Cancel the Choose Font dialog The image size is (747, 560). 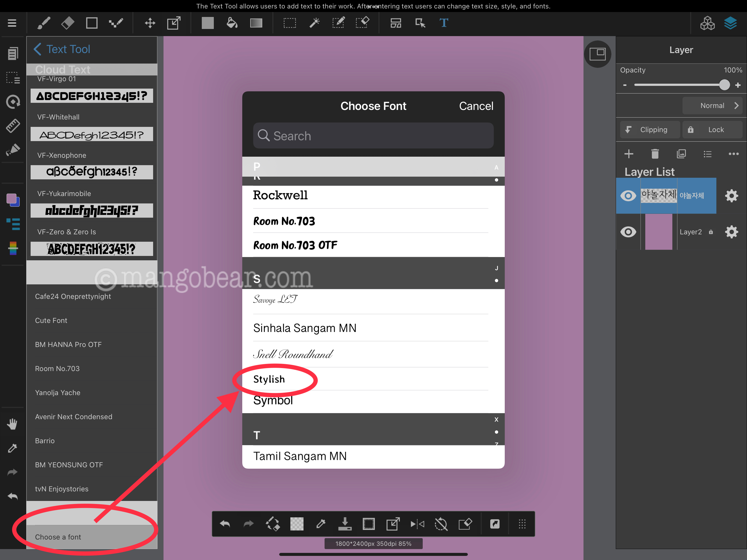pos(476,106)
